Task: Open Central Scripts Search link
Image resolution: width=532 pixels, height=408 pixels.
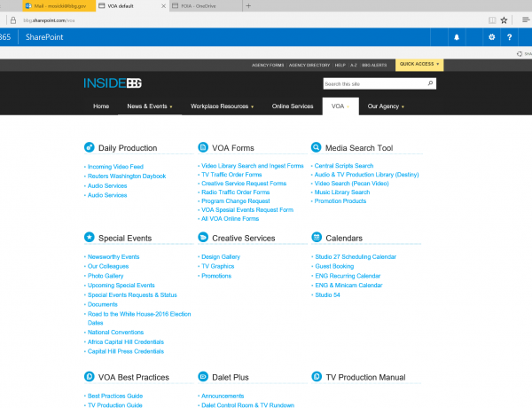Action: click(x=344, y=166)
